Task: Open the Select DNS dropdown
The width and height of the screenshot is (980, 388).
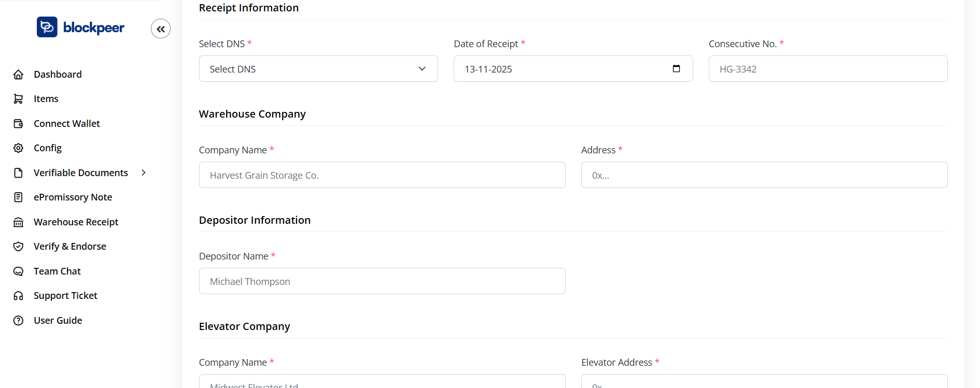Action: (318, 68)
